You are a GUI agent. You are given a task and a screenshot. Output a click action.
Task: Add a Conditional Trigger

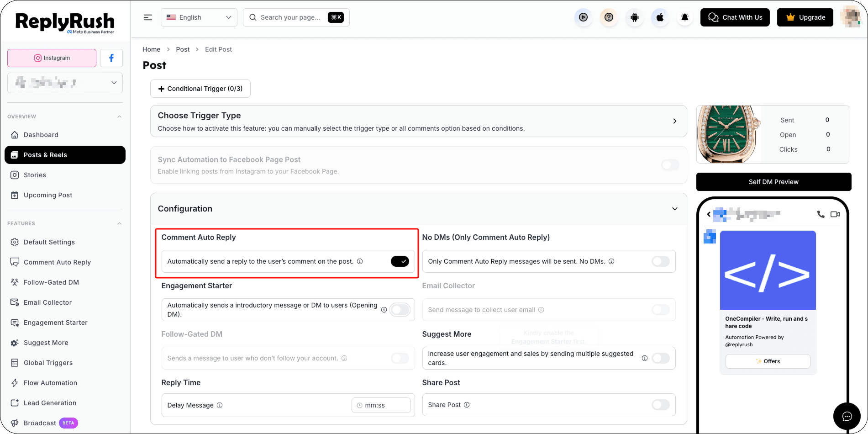200,89
